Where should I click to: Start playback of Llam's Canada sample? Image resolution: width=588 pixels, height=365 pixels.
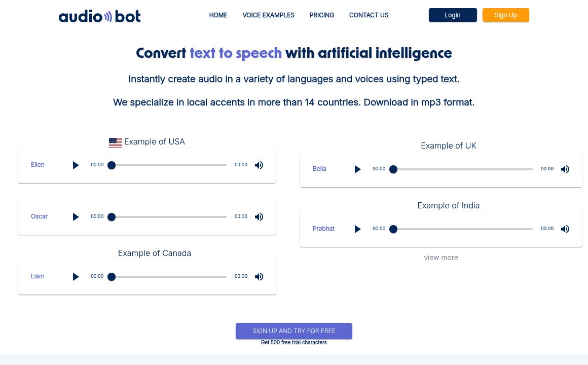point(76,276)
